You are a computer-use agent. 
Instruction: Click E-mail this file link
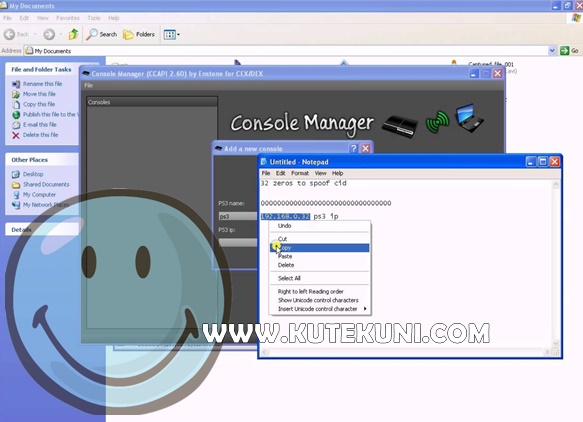pyautogui.click(x=39, y=125)
